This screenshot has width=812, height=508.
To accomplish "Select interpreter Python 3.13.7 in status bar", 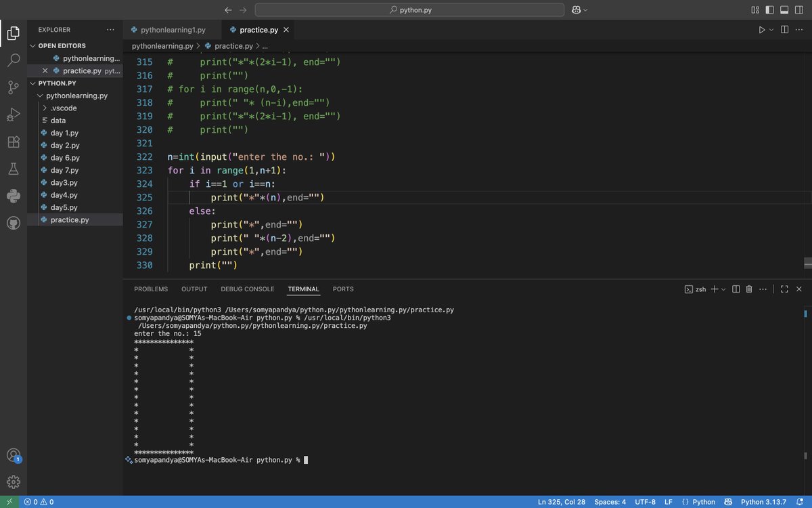I will click(x=764, y=502).
